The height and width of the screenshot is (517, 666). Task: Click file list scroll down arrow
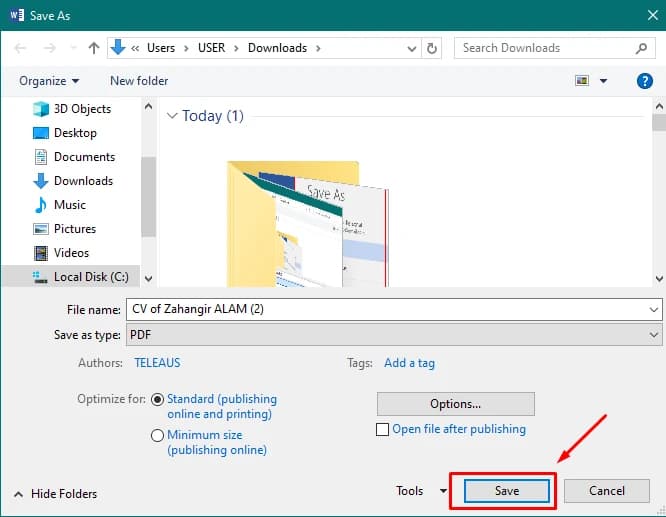tap(659, 279)
